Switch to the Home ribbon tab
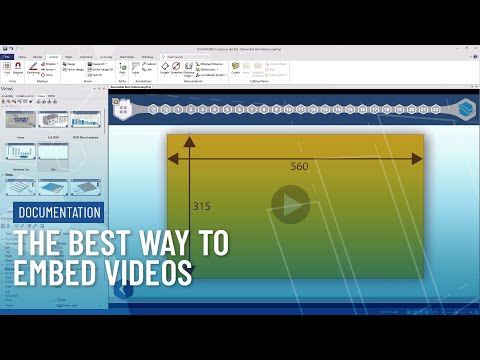480x360 pixels. tap(22, 57)
